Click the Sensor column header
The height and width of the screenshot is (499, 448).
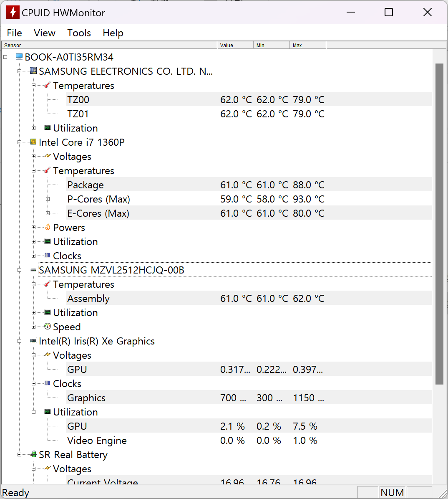[x=109, y=45]
